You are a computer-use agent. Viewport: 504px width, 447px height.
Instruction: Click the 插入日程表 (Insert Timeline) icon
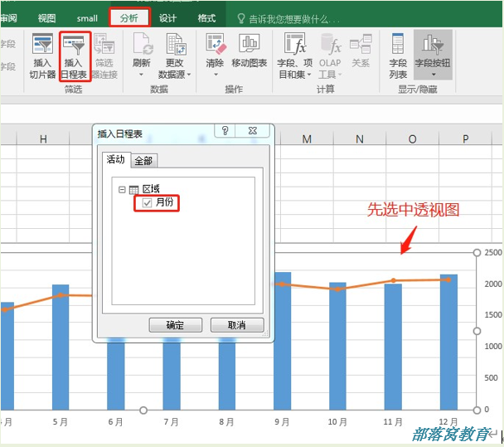tap(75, 46)
